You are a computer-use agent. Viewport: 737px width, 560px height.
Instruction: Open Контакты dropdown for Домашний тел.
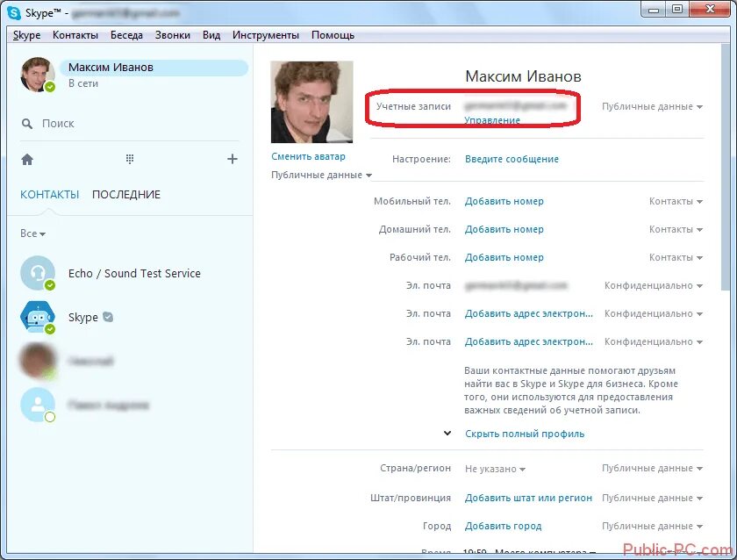(x=676, y=229)
